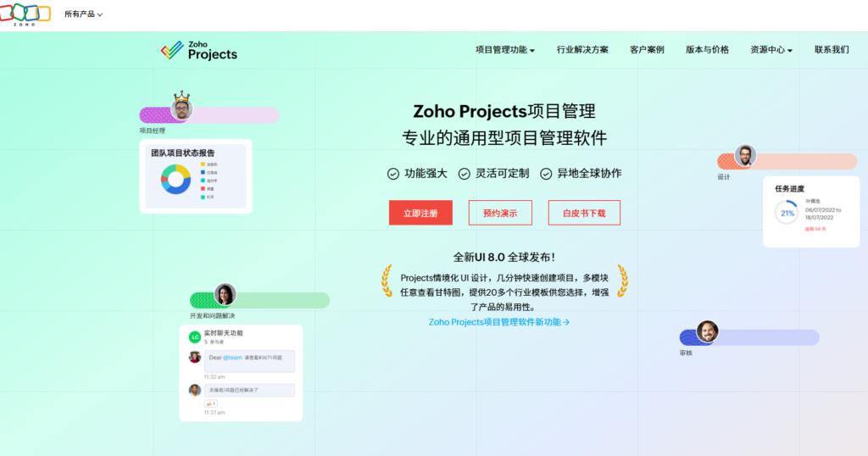Click the 立即注册 button
This screenshot has height=456, width=868.
point(420,213)
